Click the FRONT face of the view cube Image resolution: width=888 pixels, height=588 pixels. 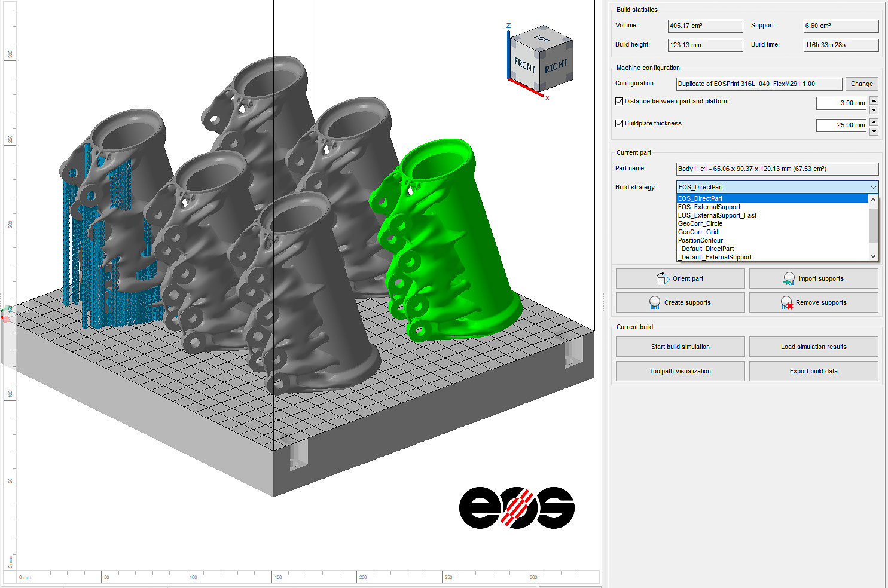coord(524,65)
